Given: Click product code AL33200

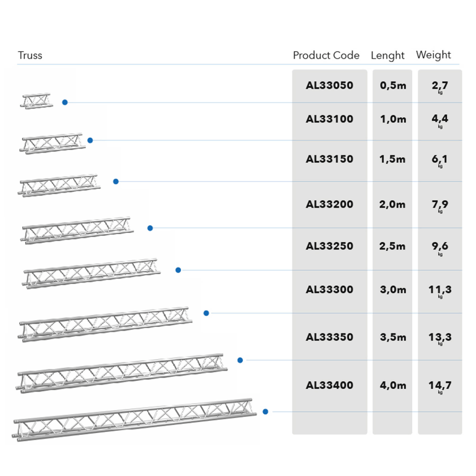Looking at the screenshot, I should click(x=330, y=204).
